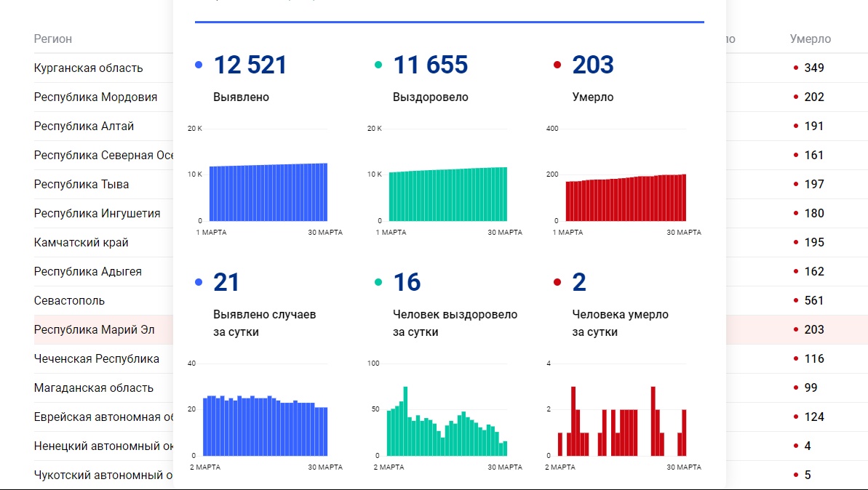Click the green dot beside 16 daily recoveries
868x490 pixels.
(x=378, y=282)
